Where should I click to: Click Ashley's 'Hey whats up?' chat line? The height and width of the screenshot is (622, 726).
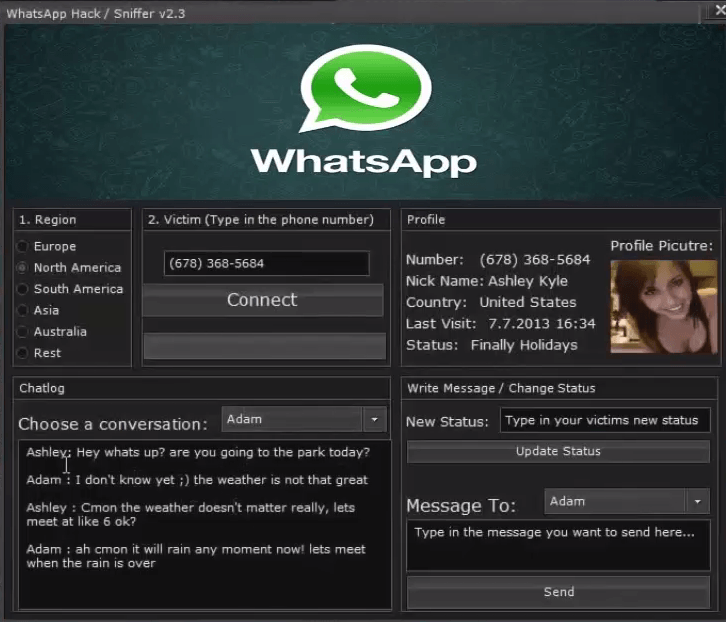[x=198, y=452]
